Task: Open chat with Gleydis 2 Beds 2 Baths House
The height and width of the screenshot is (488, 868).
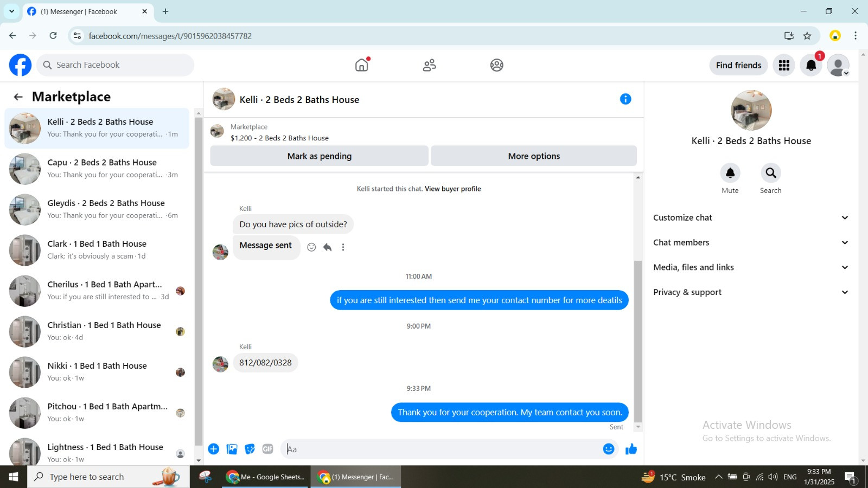Action: (97, 209)
